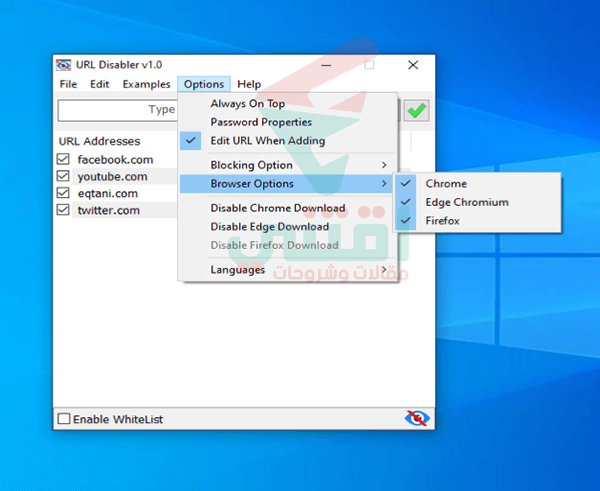This screenshot has width=600, height=491.
Task: Open the Edit menu
Action: (99, 84)
